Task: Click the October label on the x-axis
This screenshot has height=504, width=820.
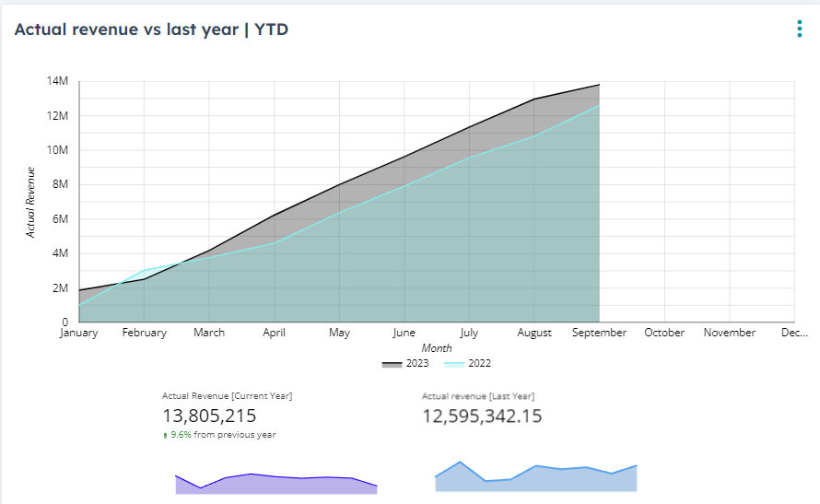Action: click(x=664, y=333)
